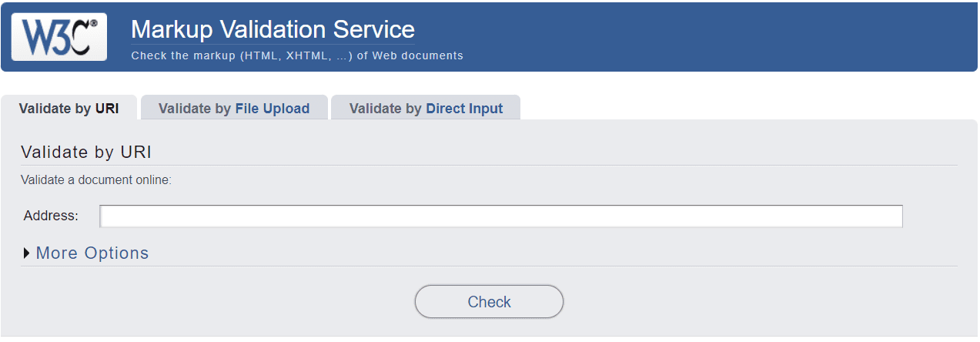The image size is (980, 342).
Task: Click the More Options link text
Action: (92, 253)
